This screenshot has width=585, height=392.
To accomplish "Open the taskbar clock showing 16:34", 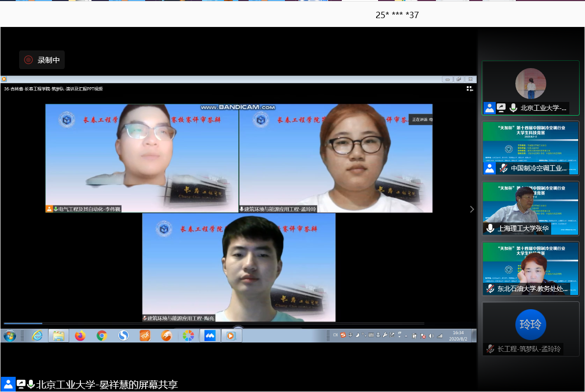I will coord(458,335).
